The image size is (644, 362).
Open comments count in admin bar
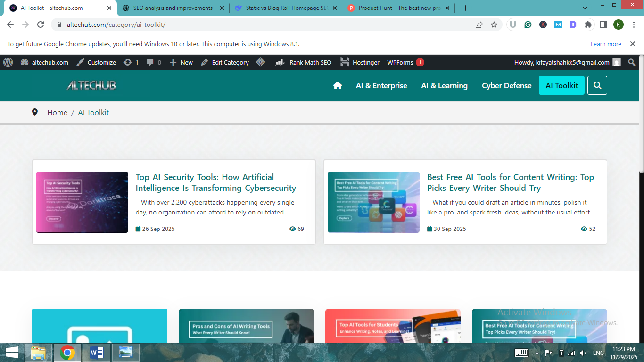point(154,62)
